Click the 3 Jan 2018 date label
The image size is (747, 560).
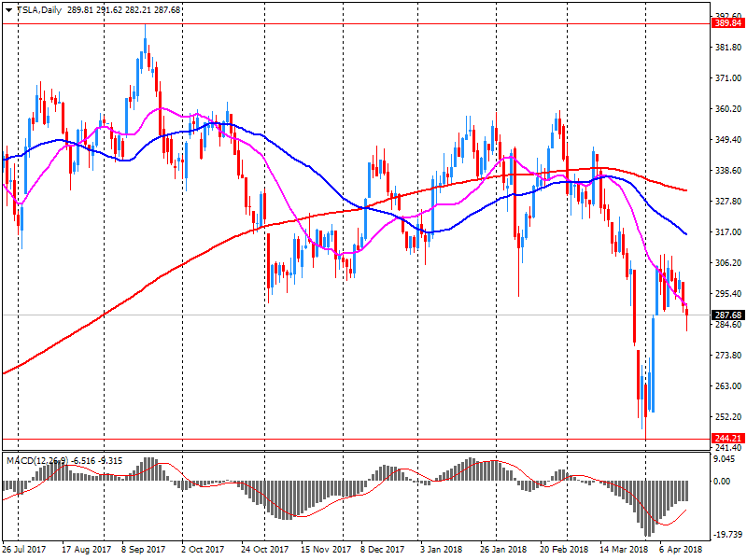click(x=441, y=550)
